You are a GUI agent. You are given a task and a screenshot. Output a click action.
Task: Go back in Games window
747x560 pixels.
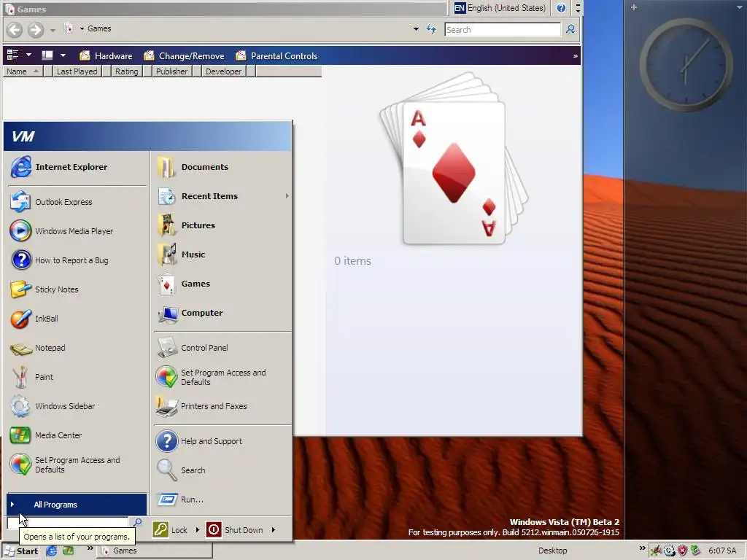pos(15,29)
